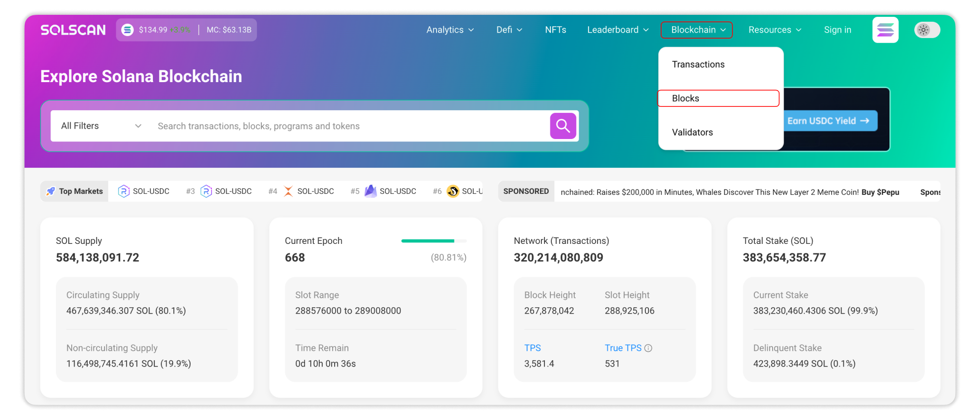The image size is (980, 420).
Task: Open the Resources dropdown menu
Action: pos(775,30)
